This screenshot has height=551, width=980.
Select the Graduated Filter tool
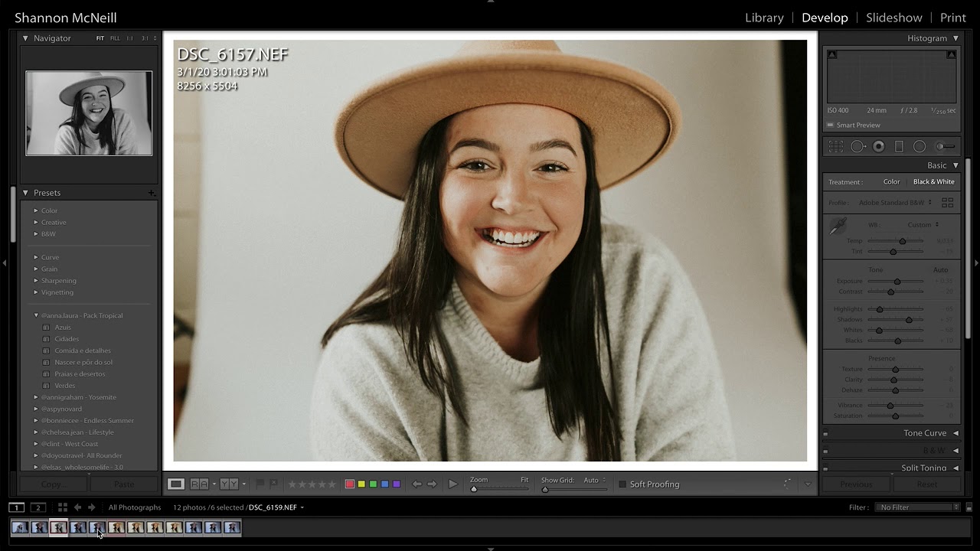click(x=899, y=146)
